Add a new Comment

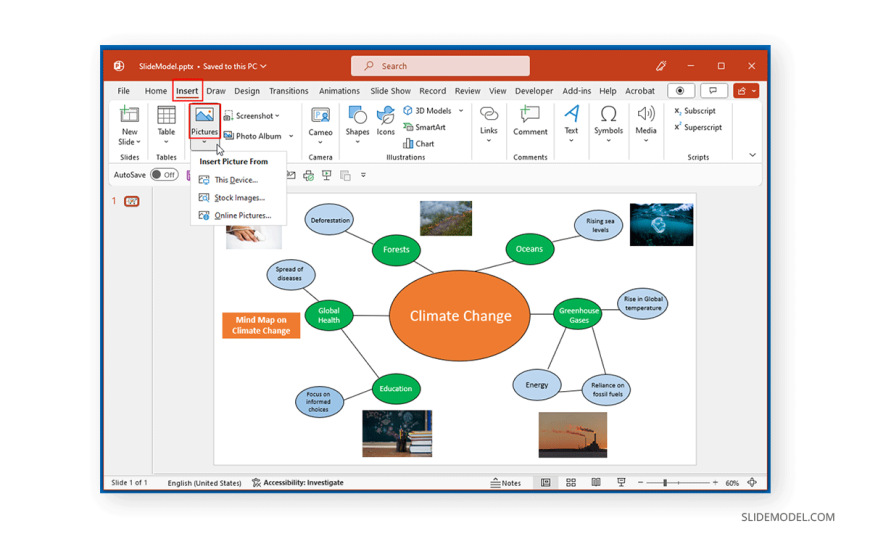pos(530,114)
